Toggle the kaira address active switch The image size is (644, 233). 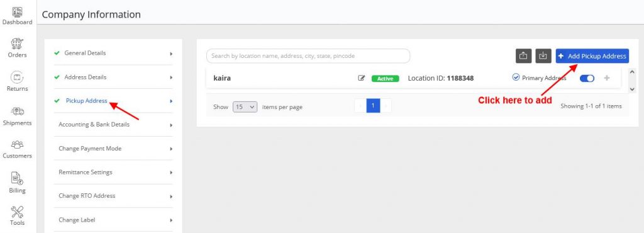587,79
